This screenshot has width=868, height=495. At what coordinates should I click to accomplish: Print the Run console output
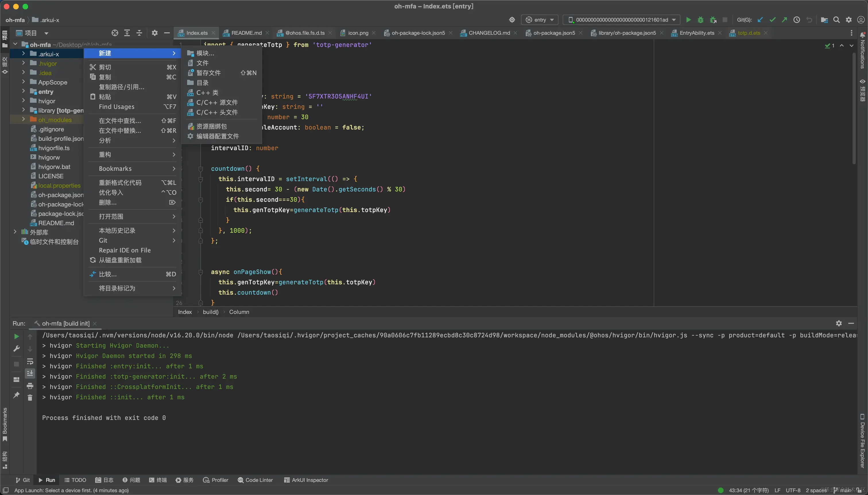30,386
